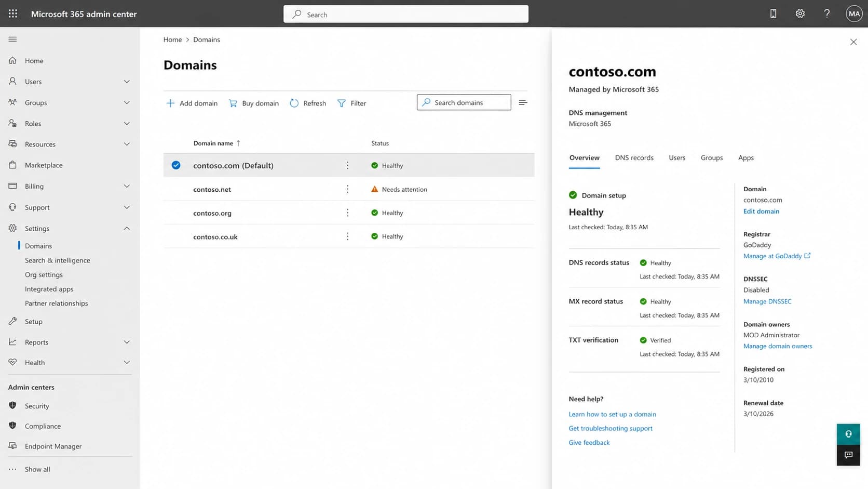868x489 pixels.
Task: Open the help question mark icon
Action: click(x=827, y=14)
